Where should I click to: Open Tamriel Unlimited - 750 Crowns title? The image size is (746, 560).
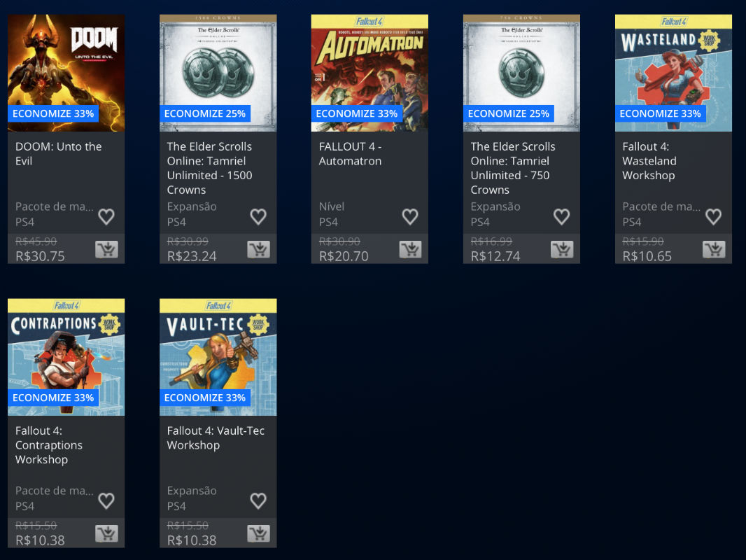513,168
